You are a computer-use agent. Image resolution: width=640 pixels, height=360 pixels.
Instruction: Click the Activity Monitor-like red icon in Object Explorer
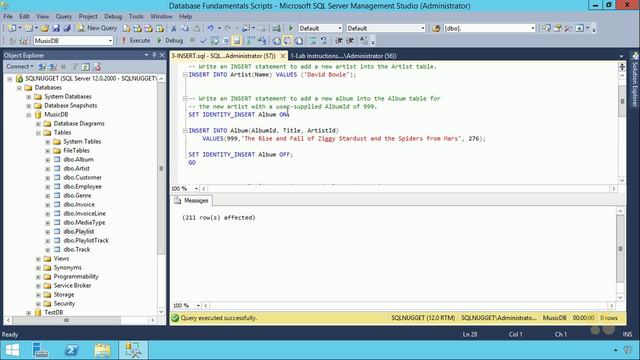tap(97, 67)
